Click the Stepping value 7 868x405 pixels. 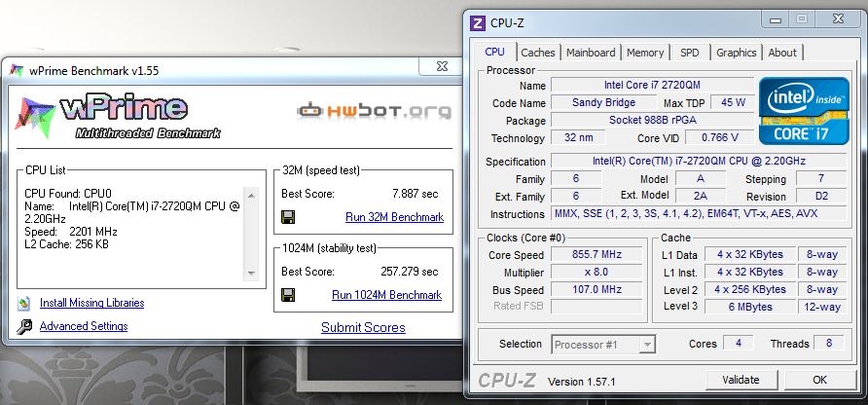tap(821, 178)
